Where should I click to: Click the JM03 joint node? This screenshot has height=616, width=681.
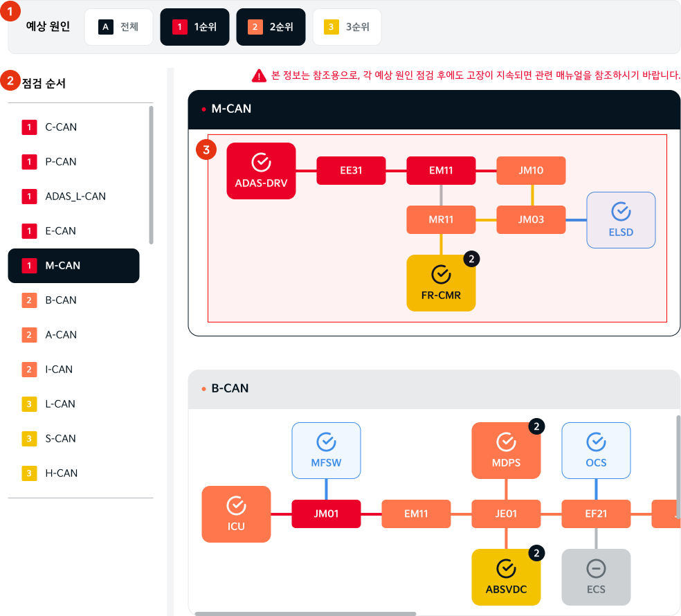coord(531,220)
